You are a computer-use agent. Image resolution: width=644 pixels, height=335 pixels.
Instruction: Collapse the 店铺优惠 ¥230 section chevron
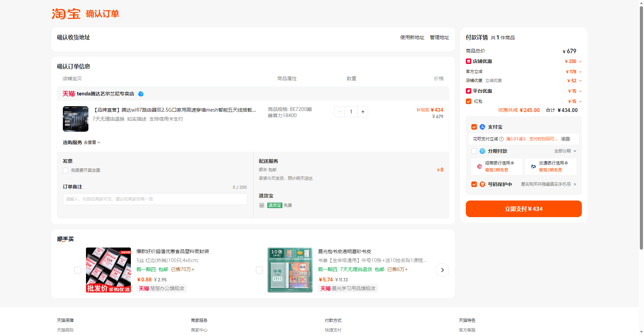580,62
